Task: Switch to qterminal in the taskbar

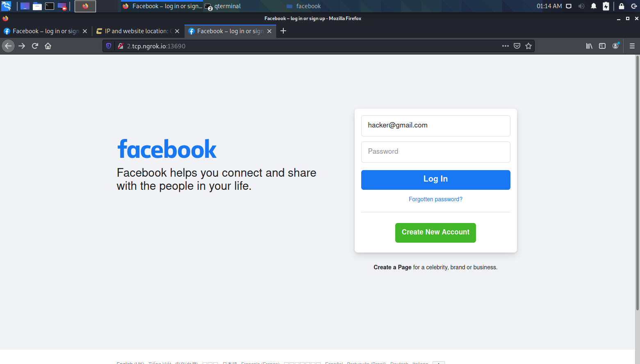Action: 223,6
